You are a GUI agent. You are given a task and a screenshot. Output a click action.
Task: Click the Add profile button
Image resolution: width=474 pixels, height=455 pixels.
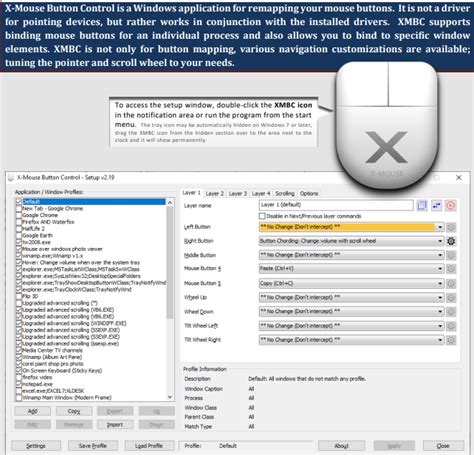(33, 411)
